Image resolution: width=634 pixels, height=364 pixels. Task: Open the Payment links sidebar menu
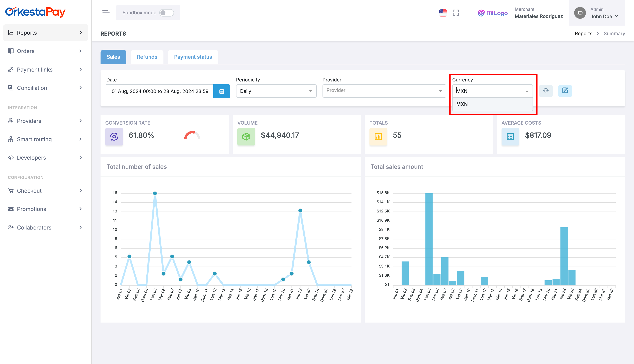45,70
